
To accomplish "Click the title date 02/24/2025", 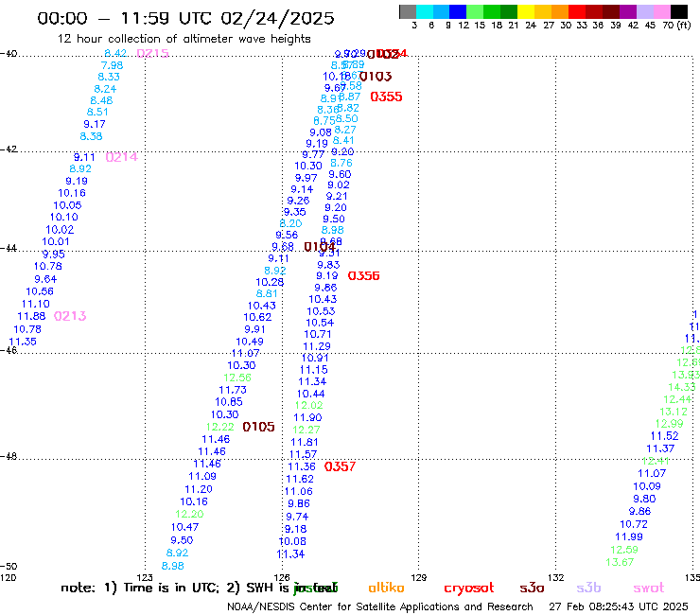I will [x=277, y=18].
